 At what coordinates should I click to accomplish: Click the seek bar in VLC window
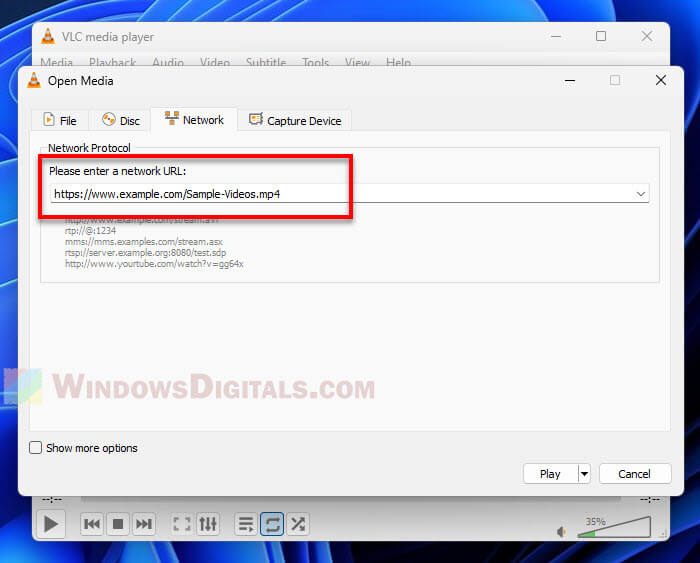coord(350,499)
